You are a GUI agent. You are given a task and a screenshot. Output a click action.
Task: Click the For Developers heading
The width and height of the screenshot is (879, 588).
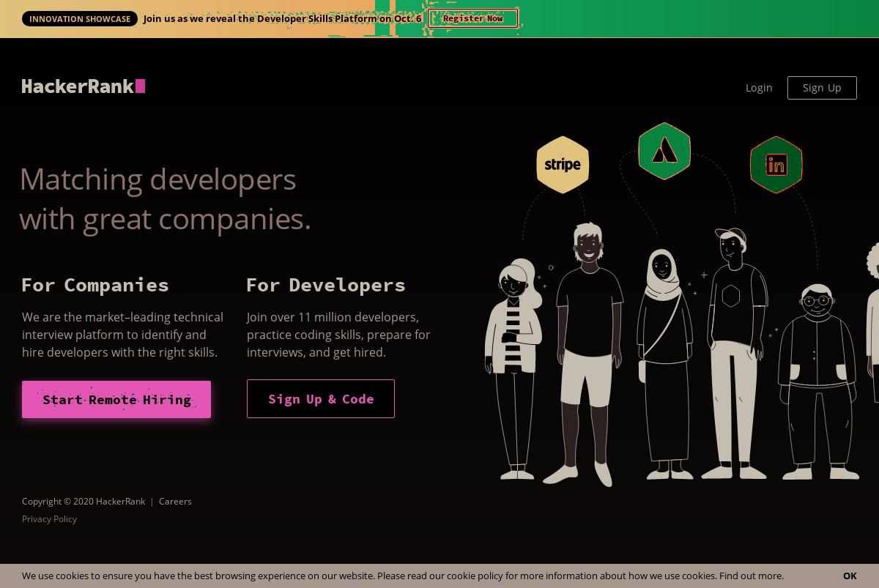pos(326,285)
